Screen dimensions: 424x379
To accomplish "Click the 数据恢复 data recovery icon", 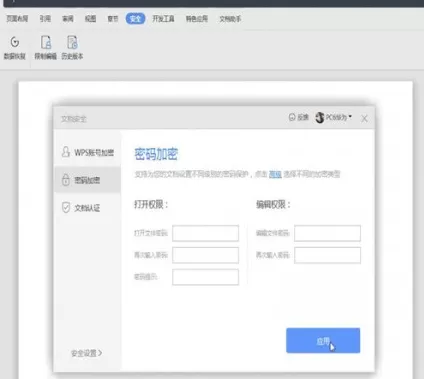I will (x=15, y=42).
